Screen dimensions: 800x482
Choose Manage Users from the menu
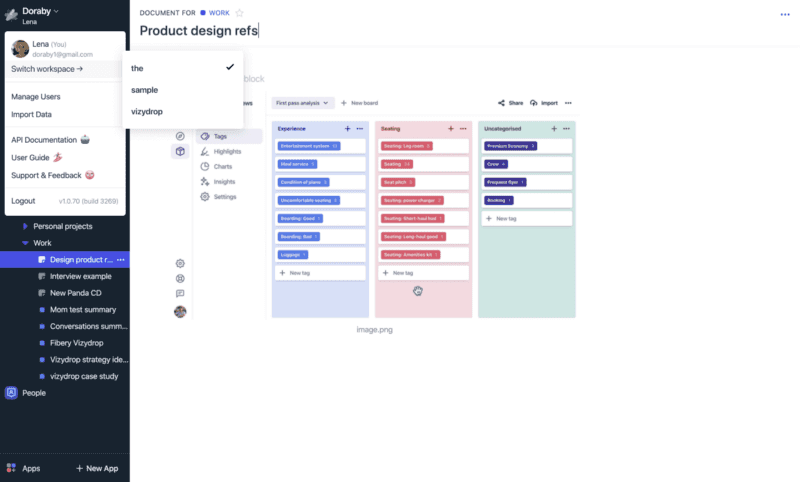click(x=36, y=97)
